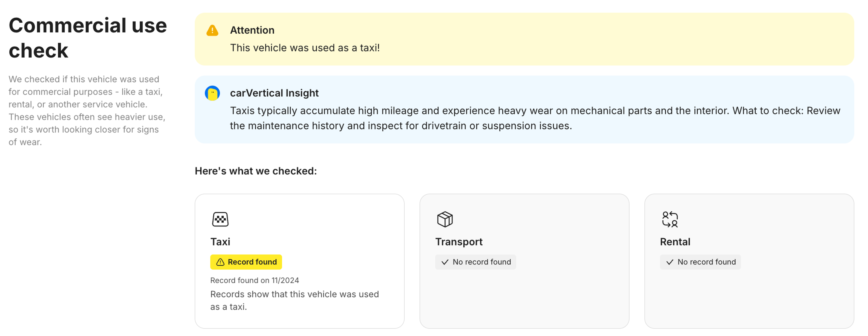Click the 'Here's what we checked:' heading
Image resolution: width=868 pixels, height=336 pixels.
click(256, 171)
